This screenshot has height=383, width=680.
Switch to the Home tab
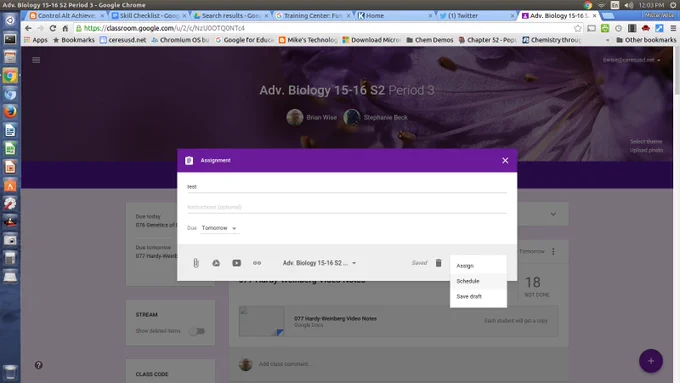pos(394,16)
